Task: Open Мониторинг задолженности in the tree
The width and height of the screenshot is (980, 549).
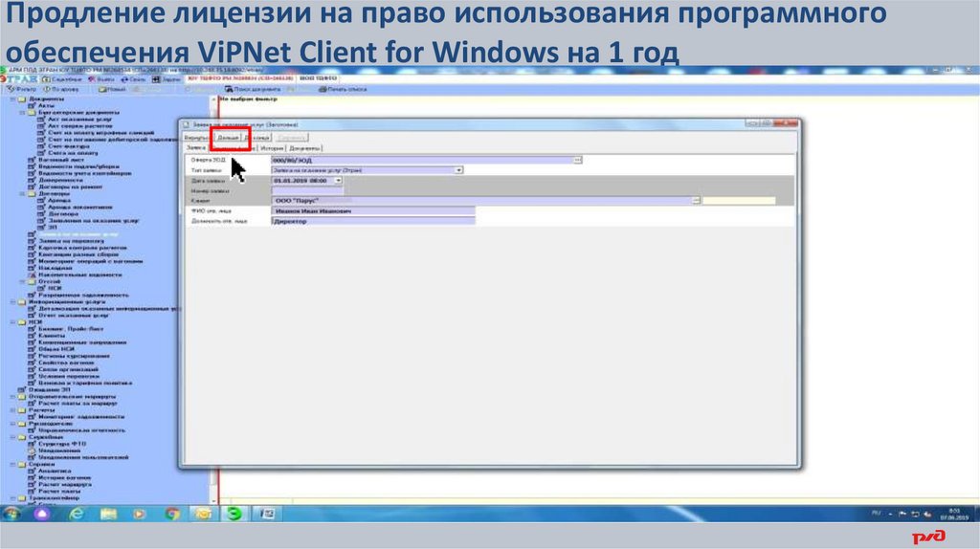Action: [x=81, y=417]
